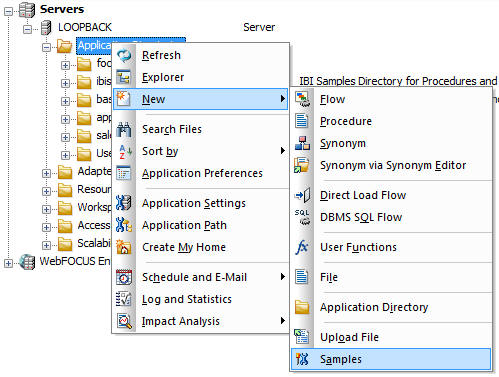Expand the Workspace folder node
Image resolution: width=499 pixels, height=377 pixels.
[46, 209]
